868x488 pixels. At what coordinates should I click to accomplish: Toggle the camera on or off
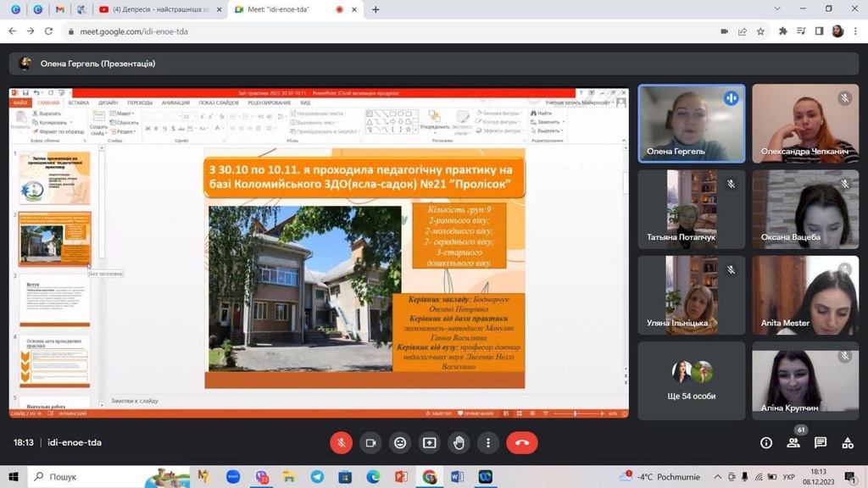[370, 442]
